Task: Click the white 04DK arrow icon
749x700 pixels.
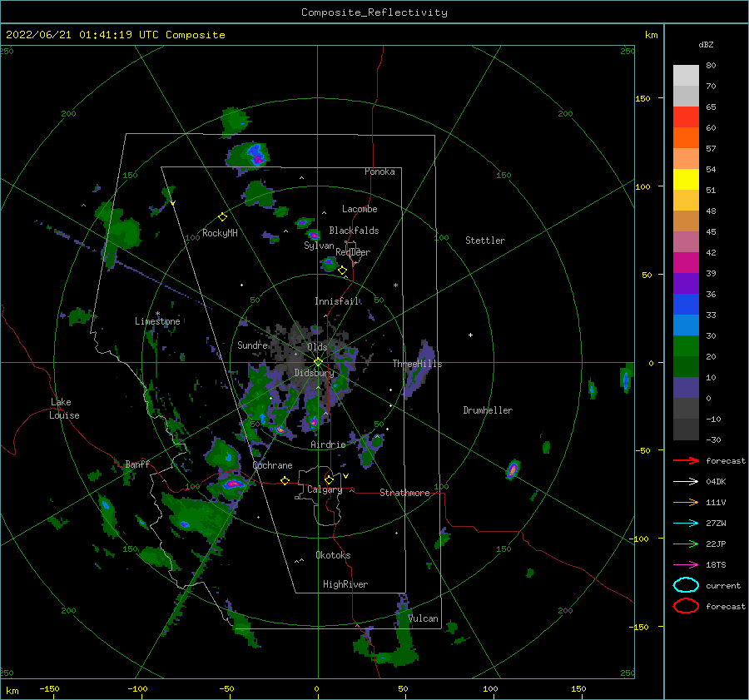Action: (x=686, y=481)
